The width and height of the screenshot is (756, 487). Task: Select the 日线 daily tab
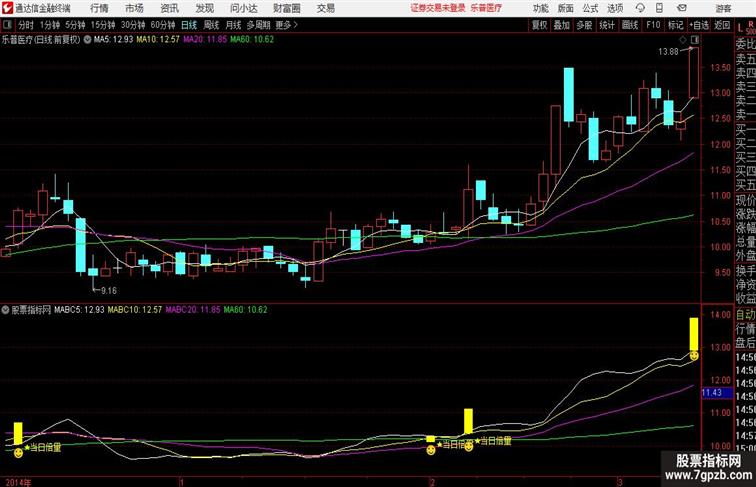[189, 25]
